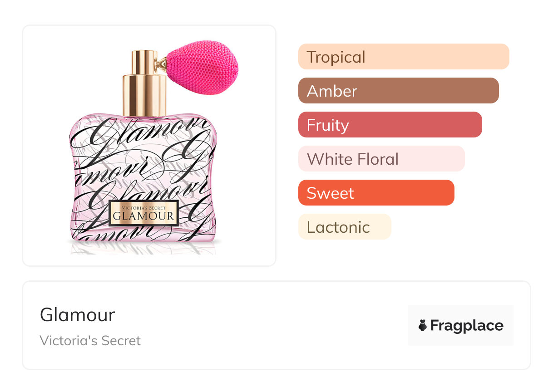
Task: Click the gold GLAMOUR label on bottle
Action: point(143,213)
